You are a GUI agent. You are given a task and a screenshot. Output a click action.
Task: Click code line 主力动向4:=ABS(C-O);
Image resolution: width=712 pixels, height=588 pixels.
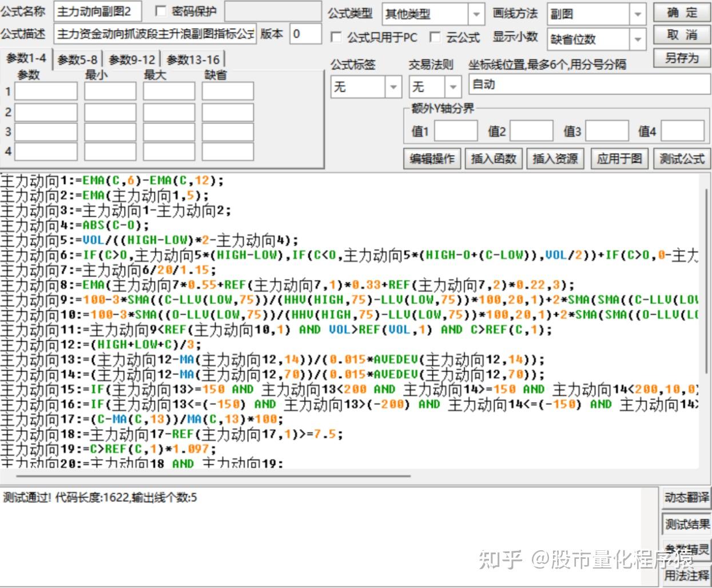click(74, 225)
